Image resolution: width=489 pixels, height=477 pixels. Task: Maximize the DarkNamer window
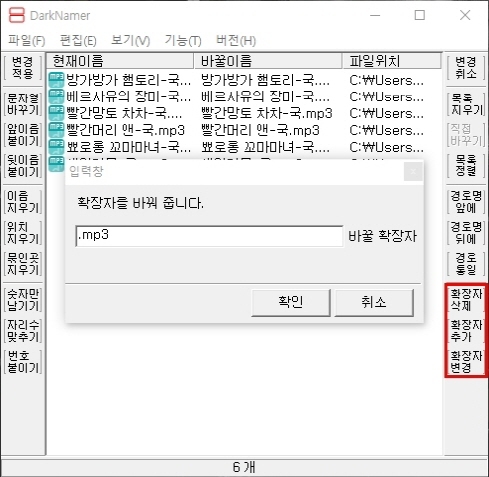420,15
